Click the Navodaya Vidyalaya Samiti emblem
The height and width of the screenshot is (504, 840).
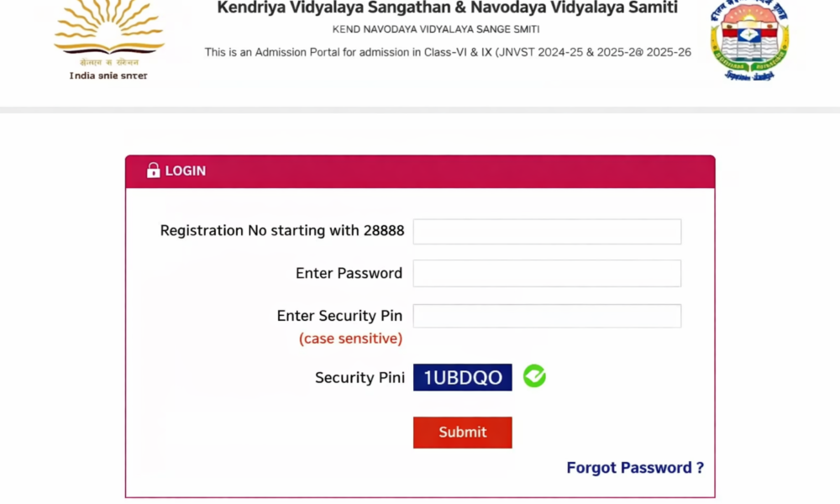pos(749,40)
